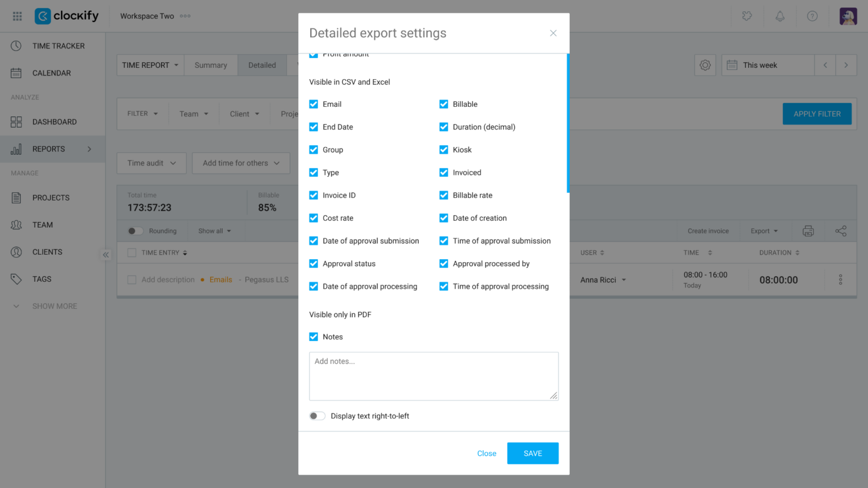The width and height of the screenshot is (868, 488).
Task: Open workspace options three-dot menu
Action: (185, 16)
